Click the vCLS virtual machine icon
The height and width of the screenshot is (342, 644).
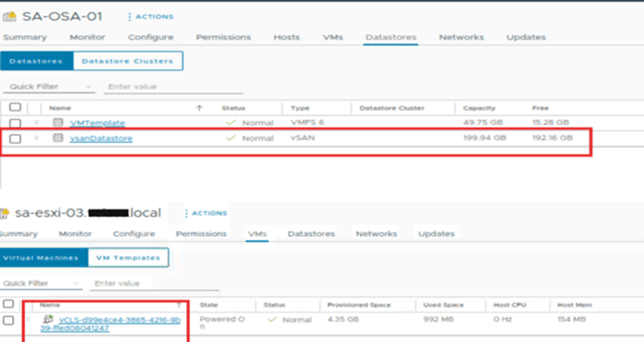[x=48, y=319]
